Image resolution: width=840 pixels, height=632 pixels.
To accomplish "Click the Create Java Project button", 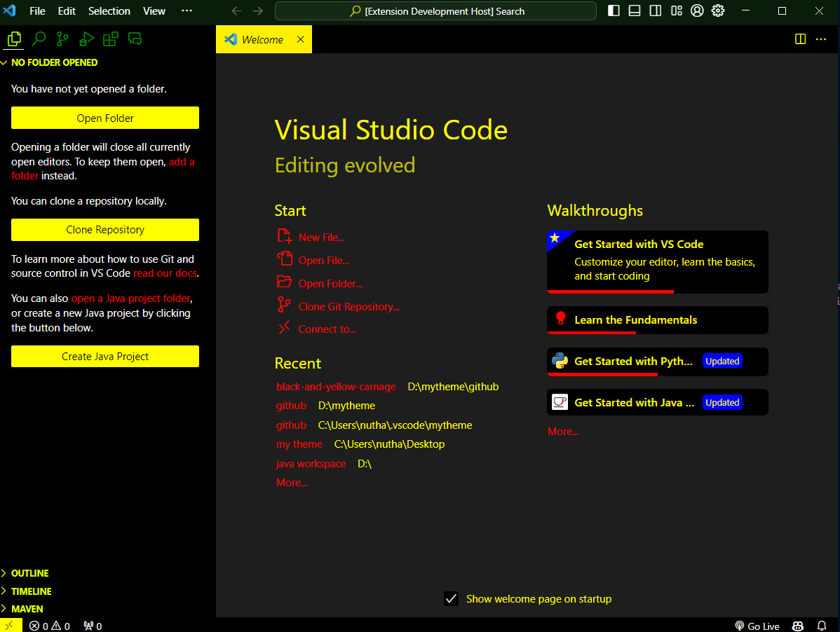I will tap(105, 357).
